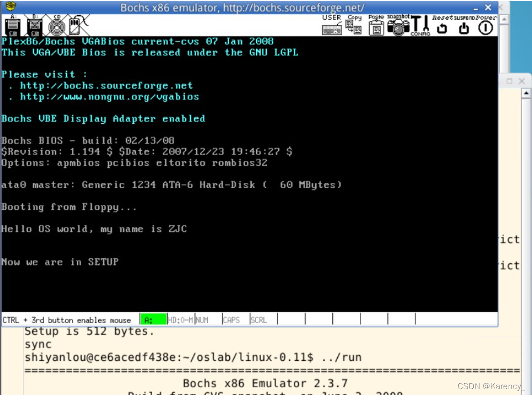Click the HD:0-M status indicator

click(180, 320)
